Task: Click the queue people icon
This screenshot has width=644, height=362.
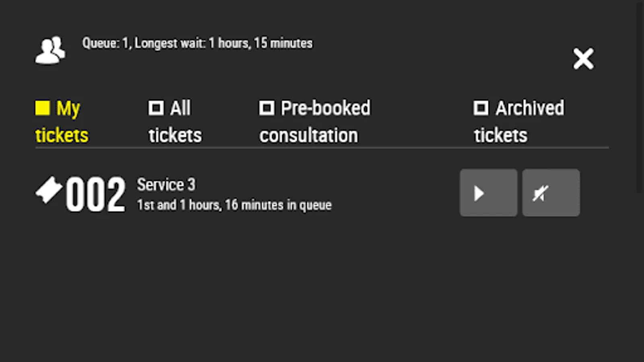Action: click(50, 50)
